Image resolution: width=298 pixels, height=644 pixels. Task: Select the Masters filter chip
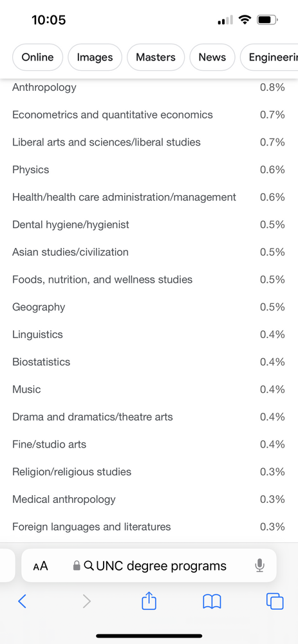tap(156, 57)
